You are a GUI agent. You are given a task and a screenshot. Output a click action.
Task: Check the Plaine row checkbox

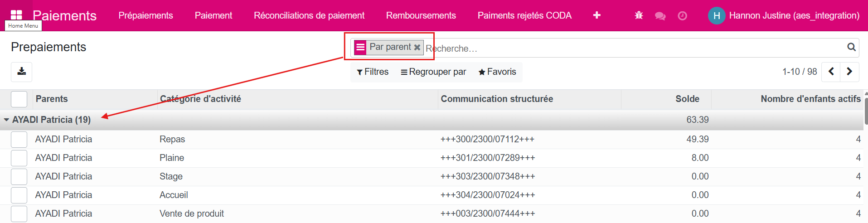tap(19, 158)
